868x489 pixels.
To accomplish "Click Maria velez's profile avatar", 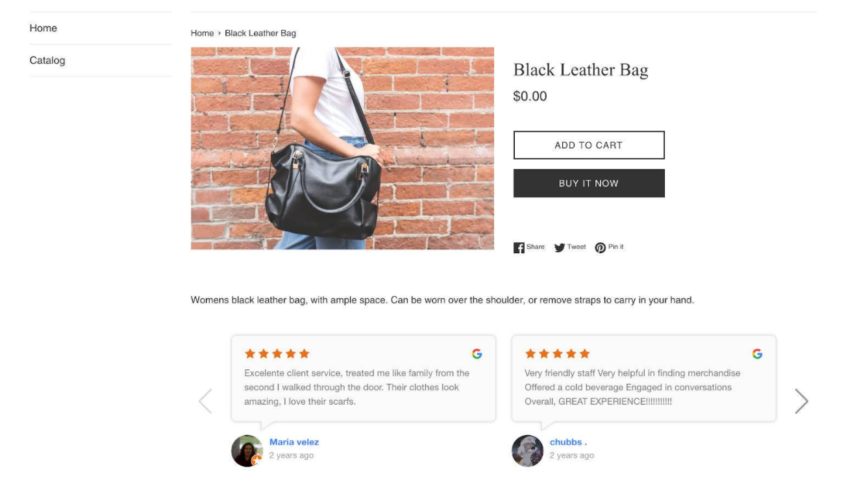I will (247, 451).
